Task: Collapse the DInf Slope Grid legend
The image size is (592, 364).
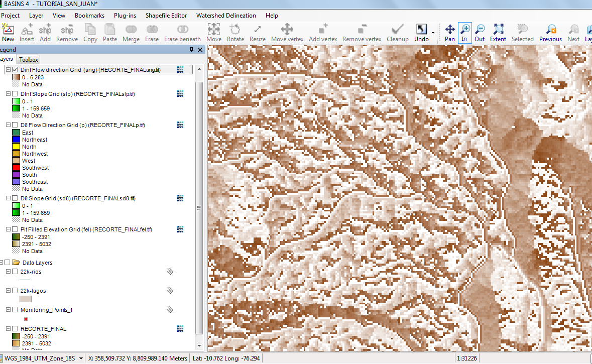Action: pos(8,94)
